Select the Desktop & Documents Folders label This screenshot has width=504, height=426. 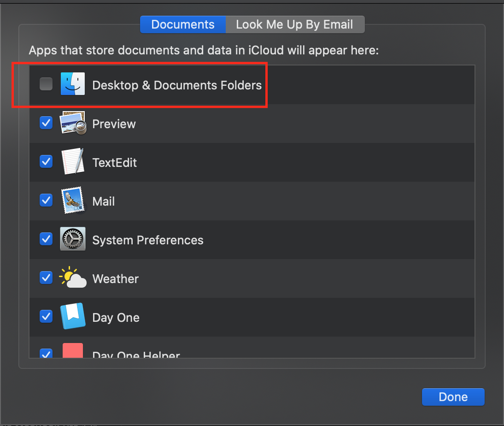(x=177, y=85)
